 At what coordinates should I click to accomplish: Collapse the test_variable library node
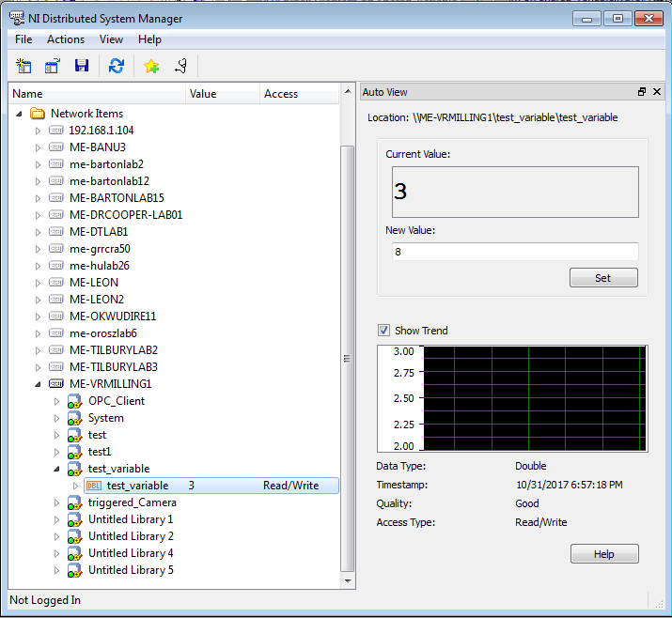pyautogui.click(x=56, y=469)
